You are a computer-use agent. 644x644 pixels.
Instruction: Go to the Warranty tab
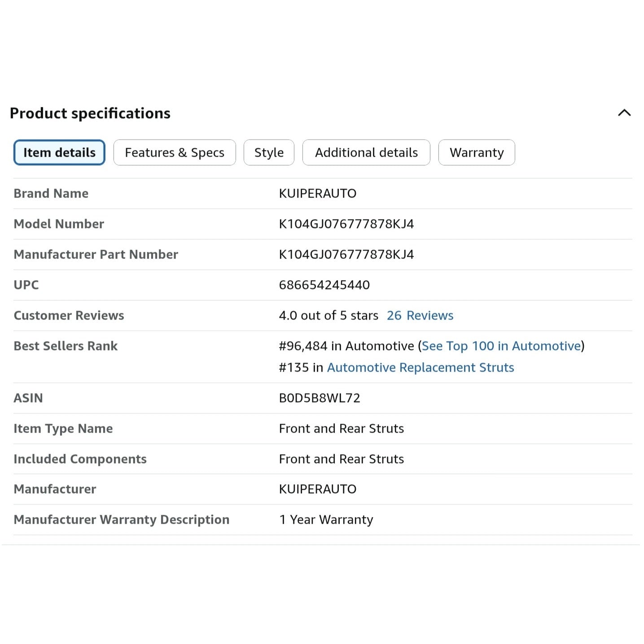click(476, 153)
